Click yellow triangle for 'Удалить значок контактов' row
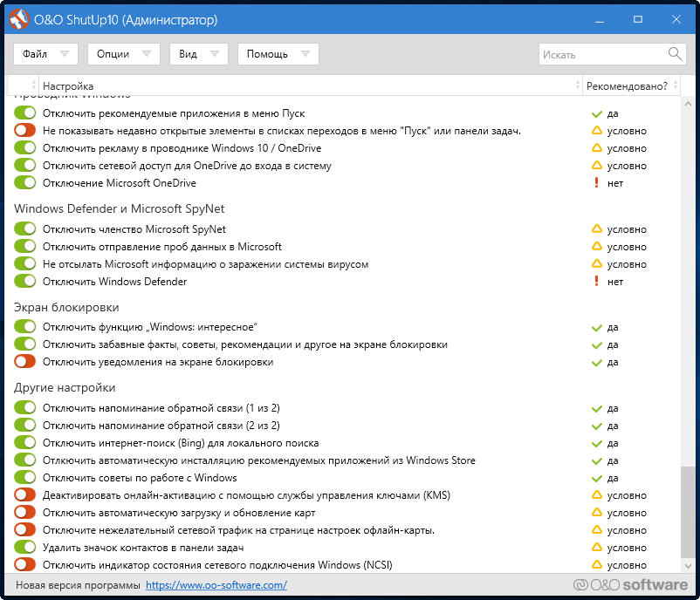Image resolution: width=700 pixels, height=600 pixels. coord(596,548)
